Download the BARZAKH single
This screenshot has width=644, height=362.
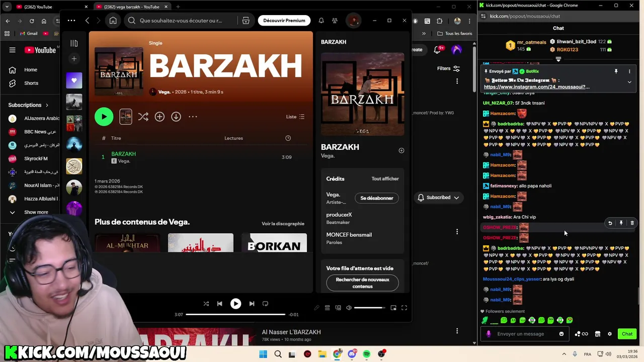click(x=176, y=117)
